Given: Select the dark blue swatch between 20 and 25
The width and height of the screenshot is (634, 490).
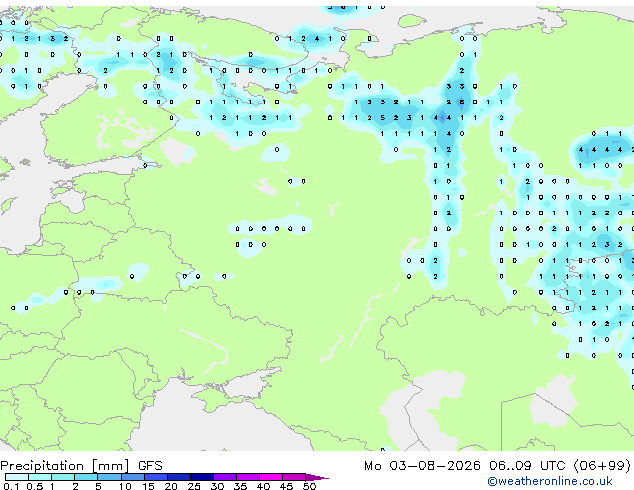Looking at the screenshot, I should point(179,477).
